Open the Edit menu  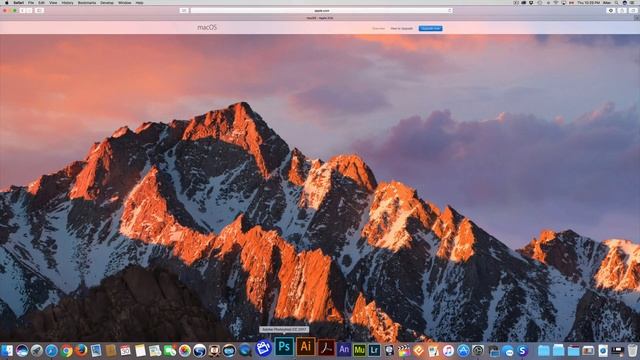click(41, 2)
